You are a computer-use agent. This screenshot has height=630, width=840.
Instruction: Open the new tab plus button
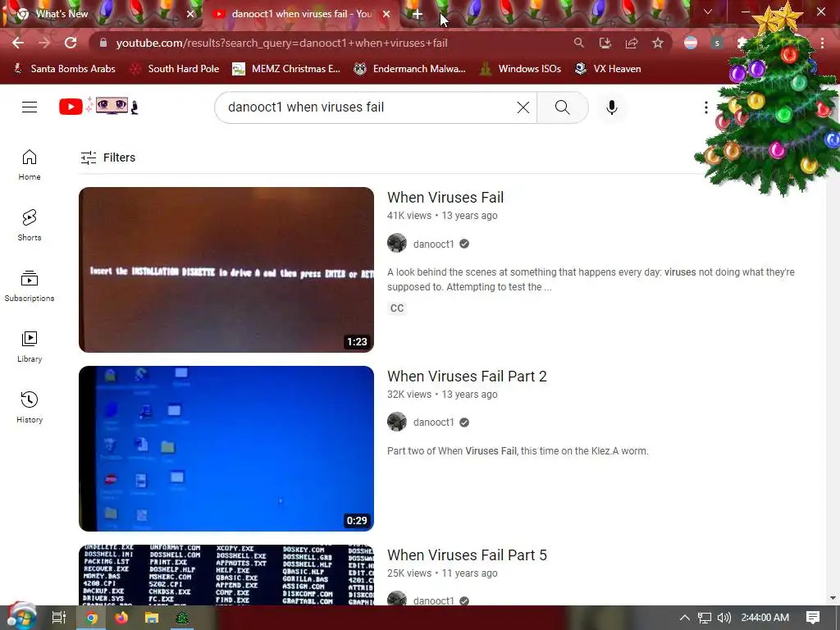tap(418, 15)
